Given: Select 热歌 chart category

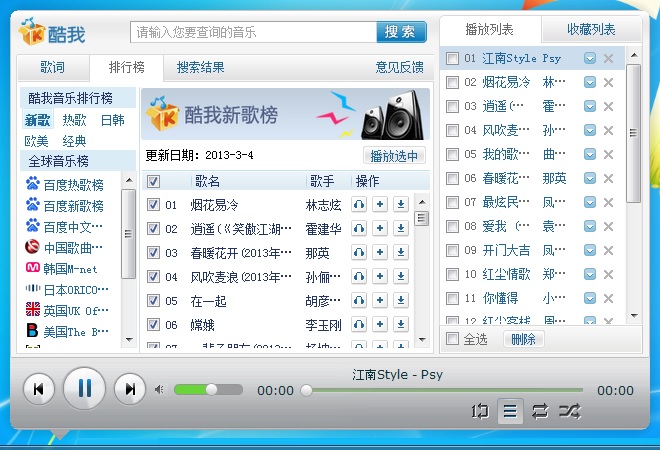Looking at the screenshot, I should click(x=74, y=120).
